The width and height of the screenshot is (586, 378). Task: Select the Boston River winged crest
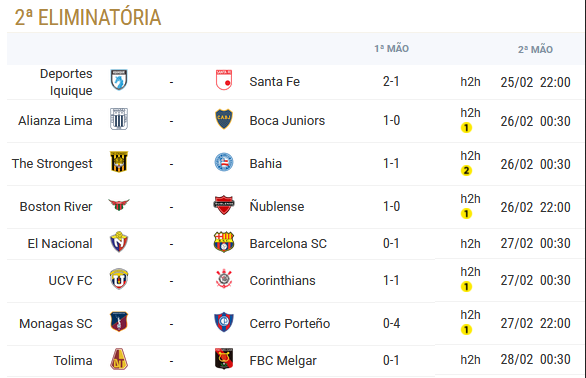(119, 205)
